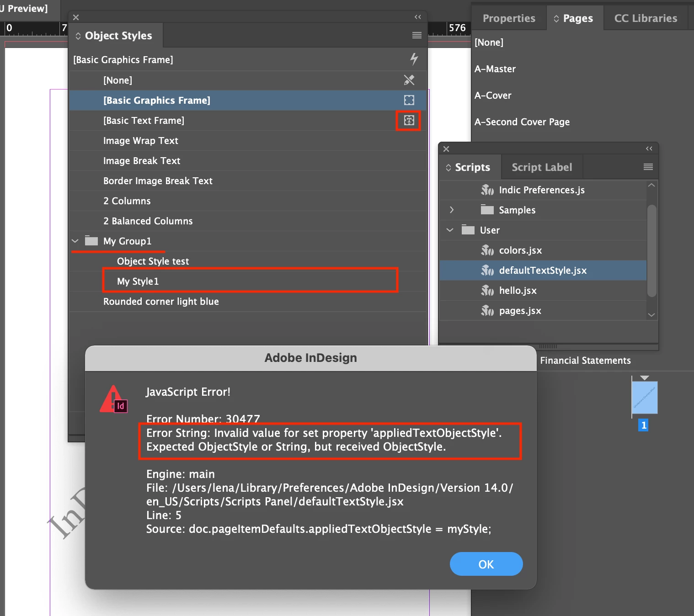Select the 2 Columns object style
Viewport: 694px width, 616px height.
tap(247, 201)
